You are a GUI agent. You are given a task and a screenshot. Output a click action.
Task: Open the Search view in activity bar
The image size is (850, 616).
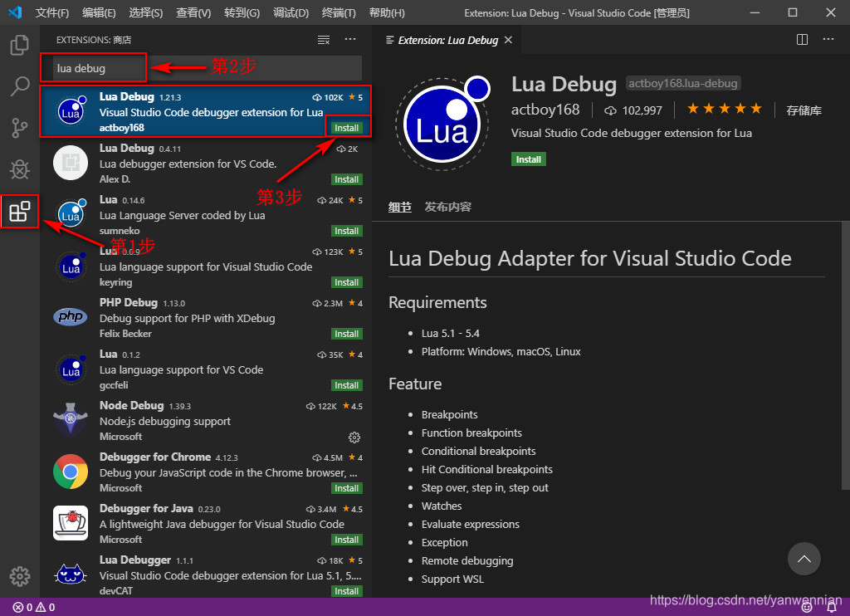pos(20,86)
